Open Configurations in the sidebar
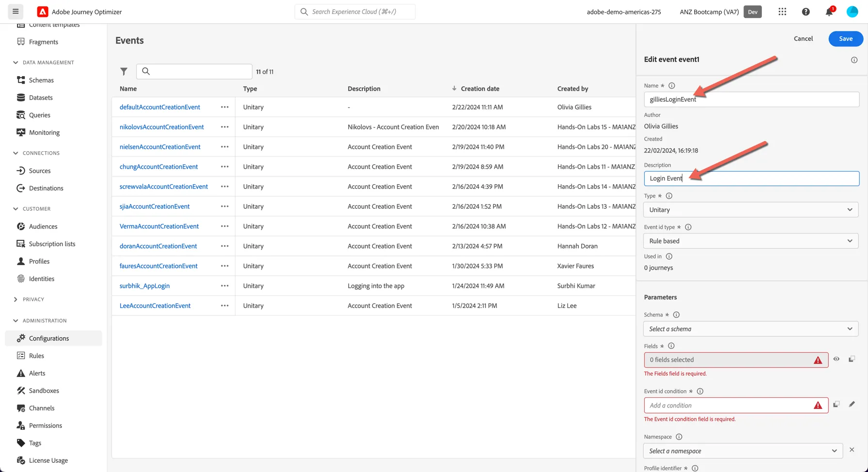 (53, 338)
